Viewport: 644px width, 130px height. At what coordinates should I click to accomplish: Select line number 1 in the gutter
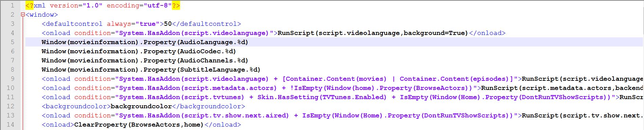tap(13, 5)
